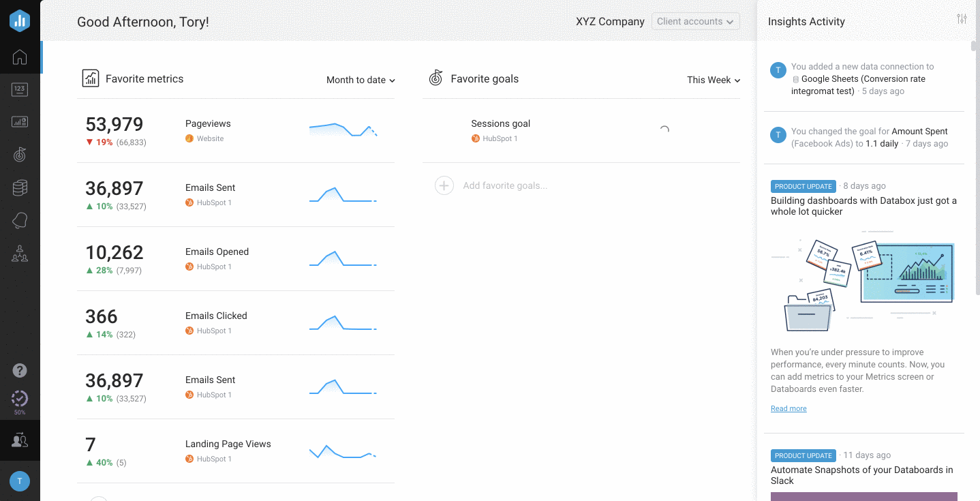Open Data Sources with the database icon
The width and height of the screenshot is (980, 501).
pos(19,187)
